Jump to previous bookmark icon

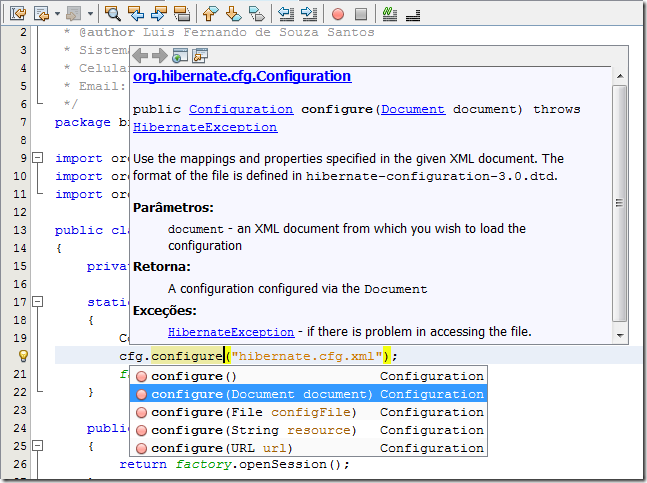pyautogui.click(x=210, y=14)
